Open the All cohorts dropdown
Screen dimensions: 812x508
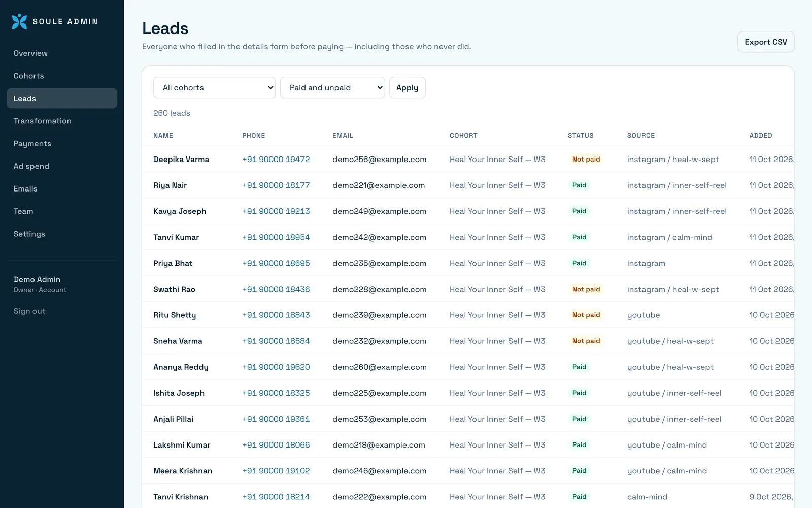point(214,87)
